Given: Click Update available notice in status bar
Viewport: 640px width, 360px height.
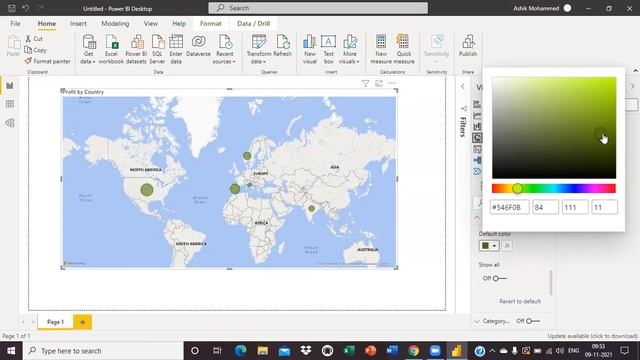Looking at the screenshot, I should click(592, 336).
